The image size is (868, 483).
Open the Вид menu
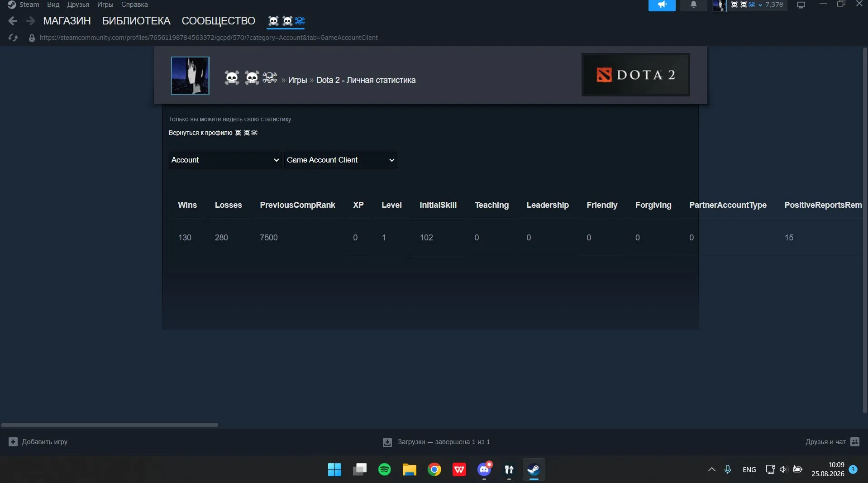point(53,5)
